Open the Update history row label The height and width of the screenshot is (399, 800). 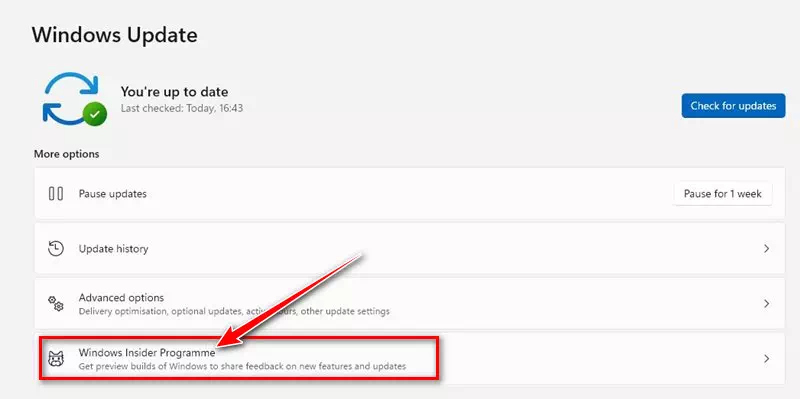tap(113, 249)
